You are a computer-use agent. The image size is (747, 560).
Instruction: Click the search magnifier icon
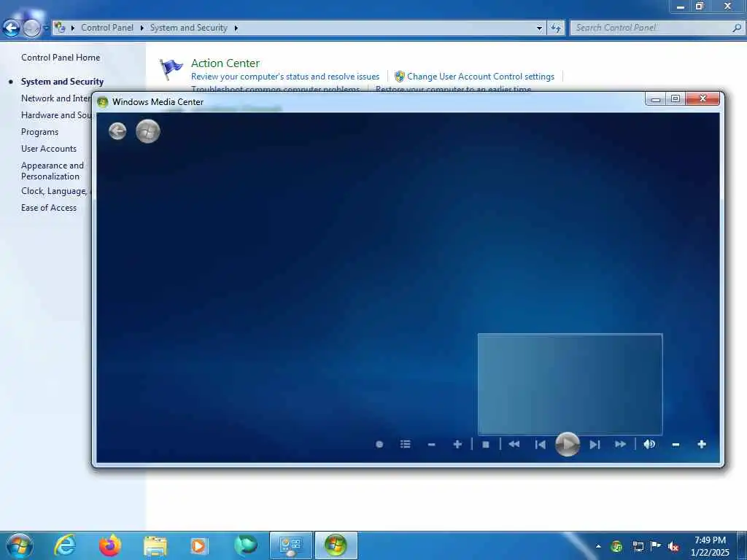coord(737,28)
